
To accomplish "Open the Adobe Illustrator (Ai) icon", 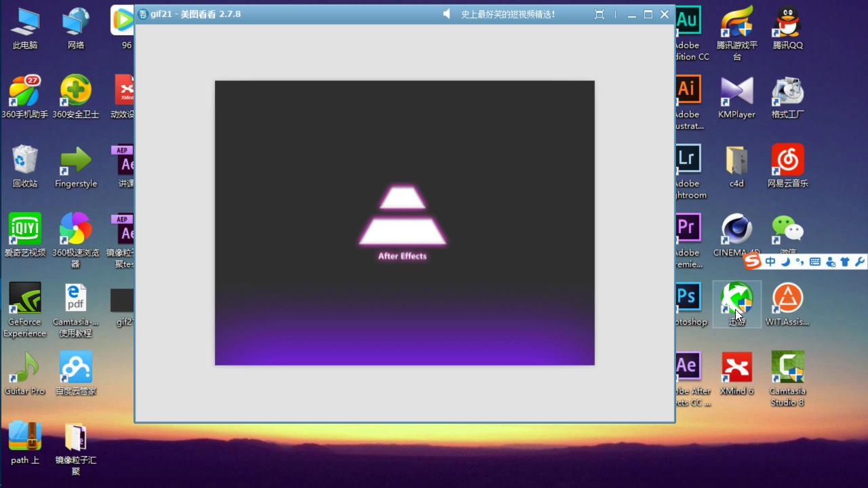I will 689,102.
